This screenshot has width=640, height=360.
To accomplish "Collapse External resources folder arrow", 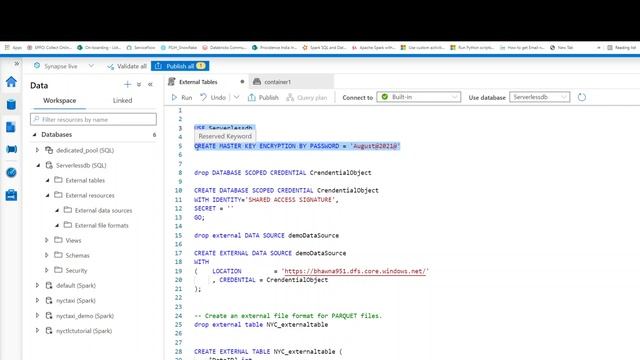I will (47, 195).
